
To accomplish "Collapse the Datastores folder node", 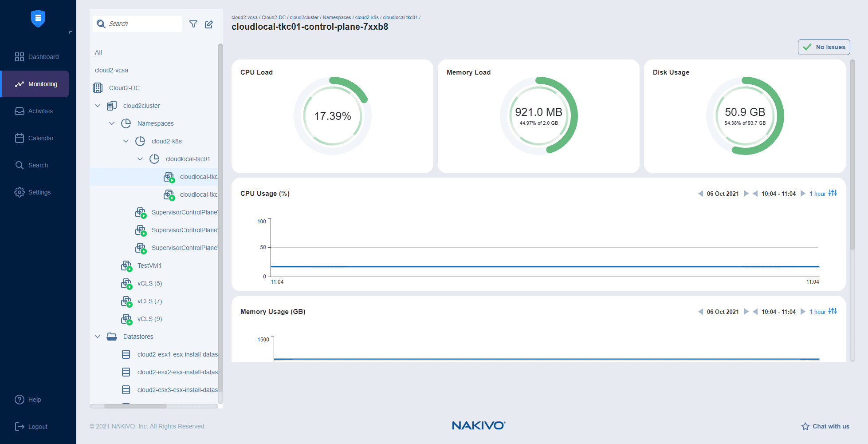I will (x=98, y=337).
